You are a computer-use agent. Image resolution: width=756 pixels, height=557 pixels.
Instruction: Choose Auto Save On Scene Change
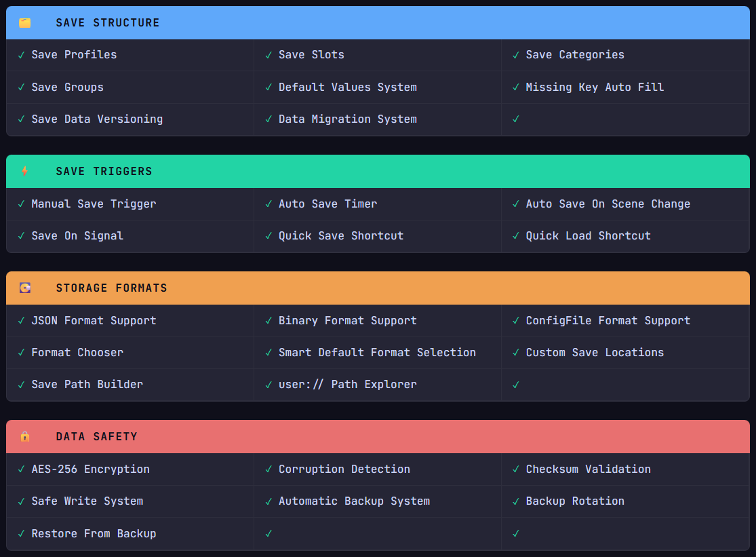pyautogui.click(x=608, y=204)
